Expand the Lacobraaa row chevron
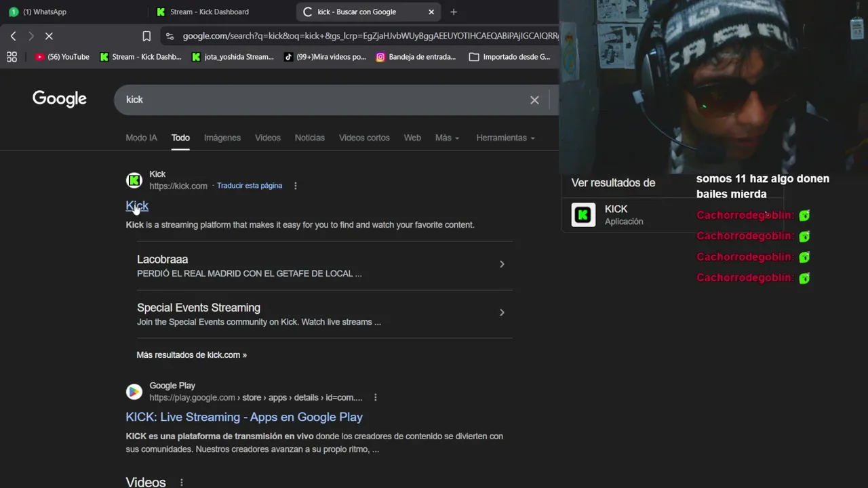Viewport: 868px width, 488px height. tap(502, 264)
